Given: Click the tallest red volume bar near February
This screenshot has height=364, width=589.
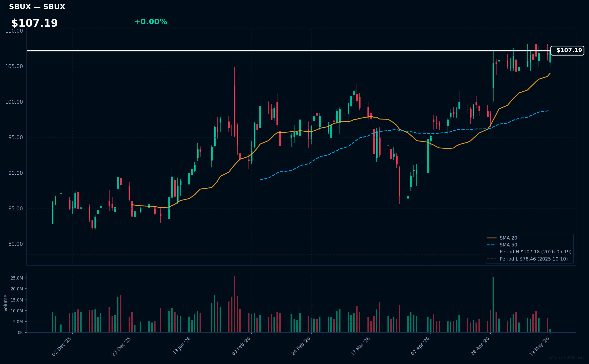Looking at the screenshot, I should [x=234, y=304].
